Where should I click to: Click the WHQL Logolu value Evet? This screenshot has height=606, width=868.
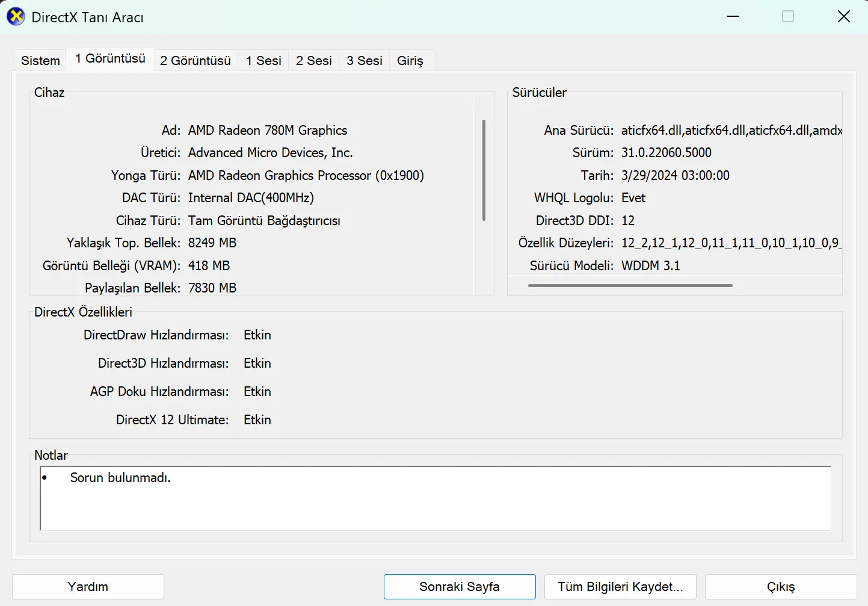click(x=633, y=198)
